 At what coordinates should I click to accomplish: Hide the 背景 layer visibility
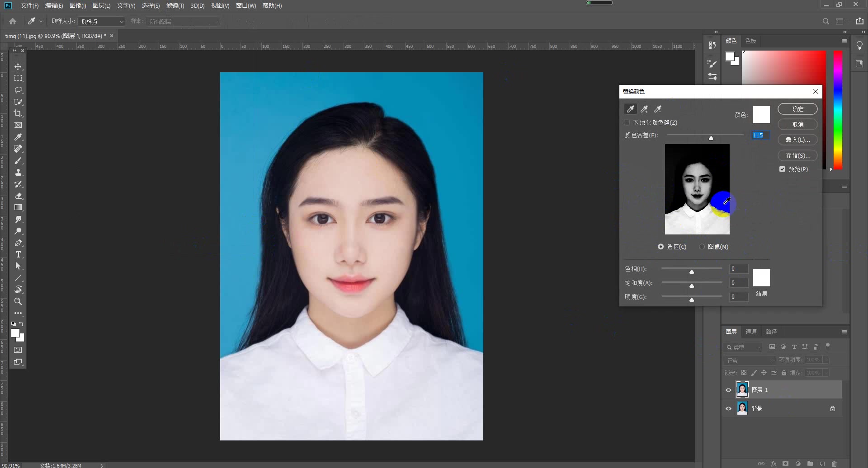[728, 408]
